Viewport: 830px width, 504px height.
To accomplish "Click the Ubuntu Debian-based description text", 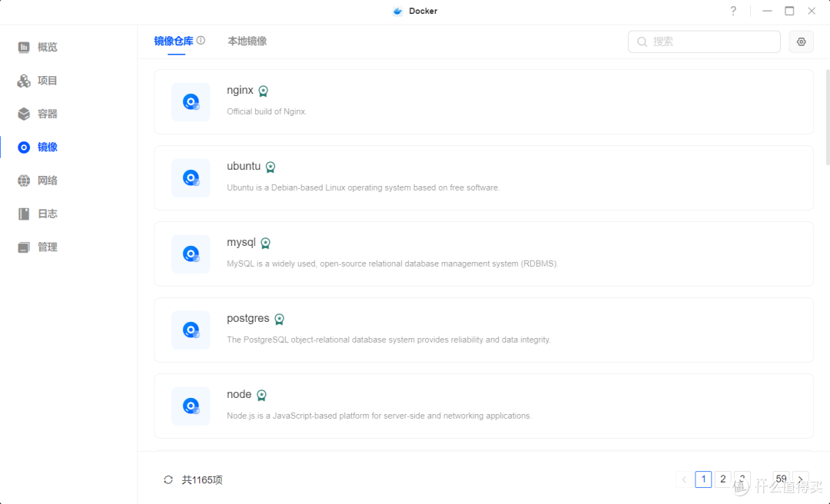I will point(363,188).
